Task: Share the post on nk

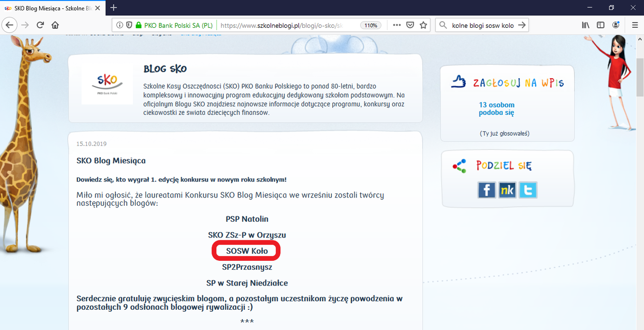Action: 507,190
